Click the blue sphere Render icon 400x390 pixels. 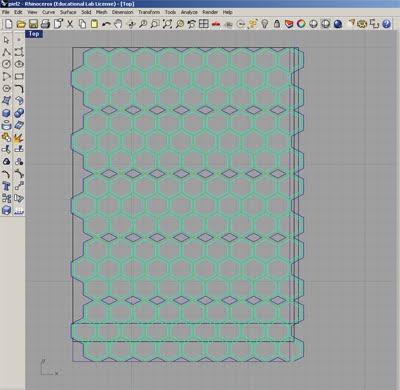(x=338, y=24)
